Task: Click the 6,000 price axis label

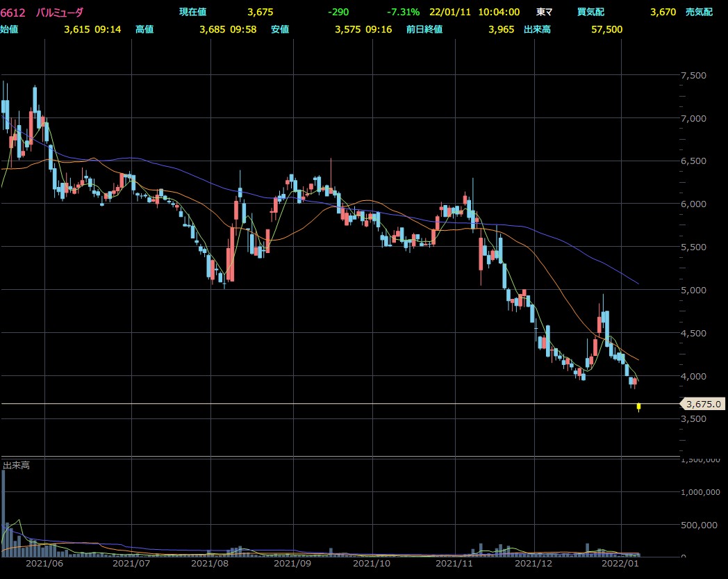Action: pos(693,204)
